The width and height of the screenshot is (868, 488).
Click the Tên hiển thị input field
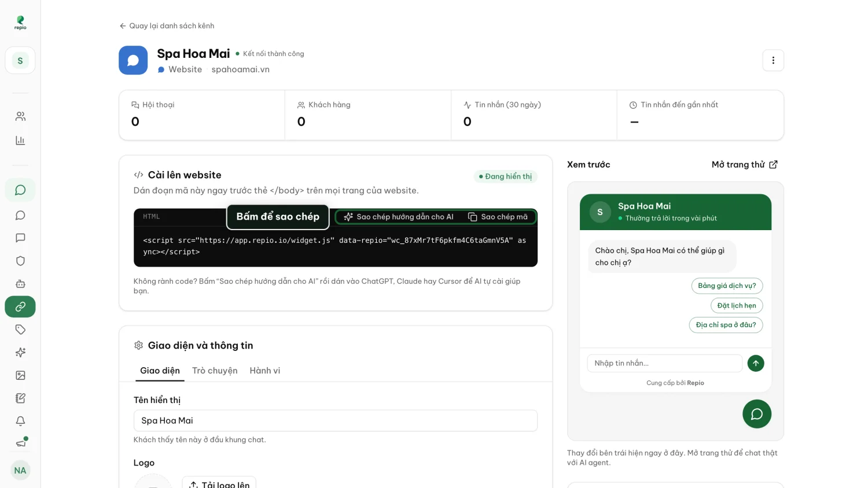coord(336,420)
